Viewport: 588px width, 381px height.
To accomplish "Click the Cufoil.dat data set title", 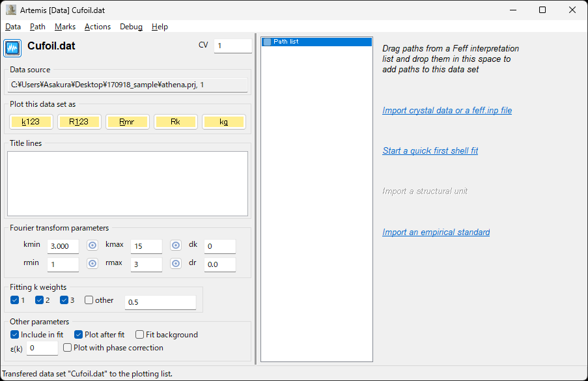I will (x=51, y=46).
